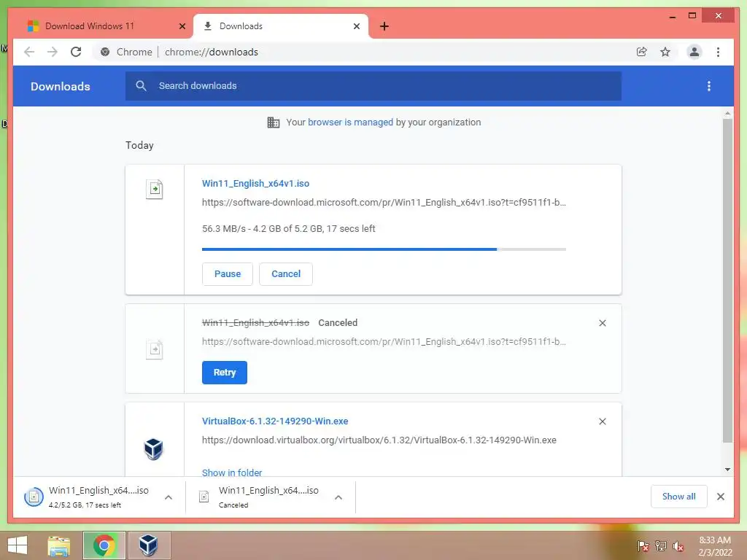Image resolution: width=747 pixels, height=560 pixels.
Task: Click the in-progress ISO icon in download shelf
Action: click(x=34, y=497)
